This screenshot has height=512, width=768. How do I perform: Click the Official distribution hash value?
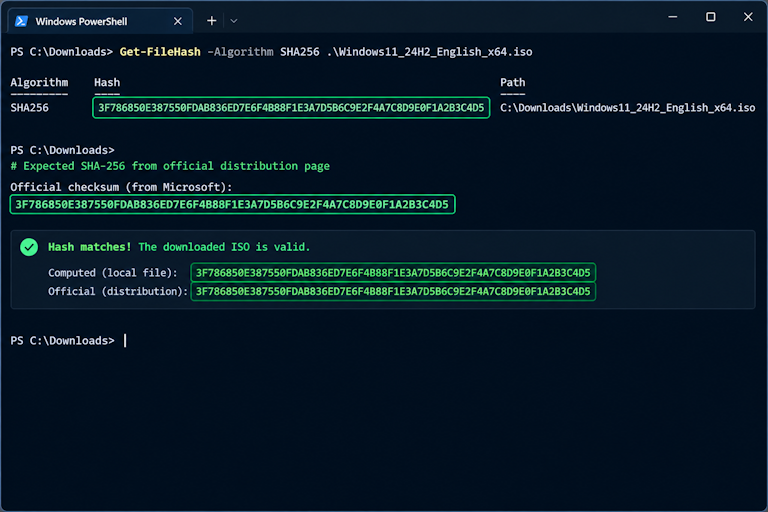click(x=393, y=292)
